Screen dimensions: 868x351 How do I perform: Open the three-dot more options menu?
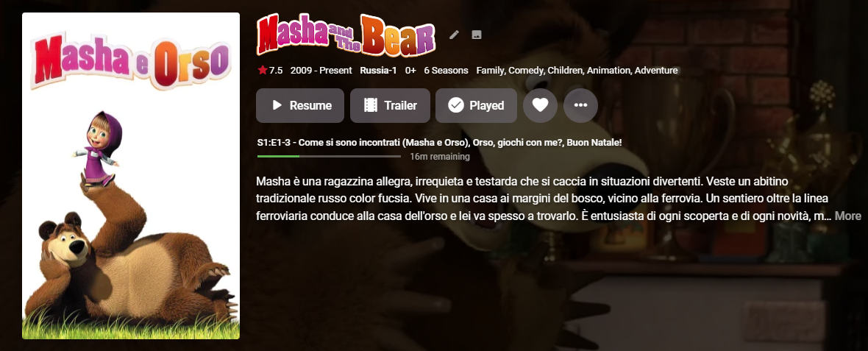[580, 105]
